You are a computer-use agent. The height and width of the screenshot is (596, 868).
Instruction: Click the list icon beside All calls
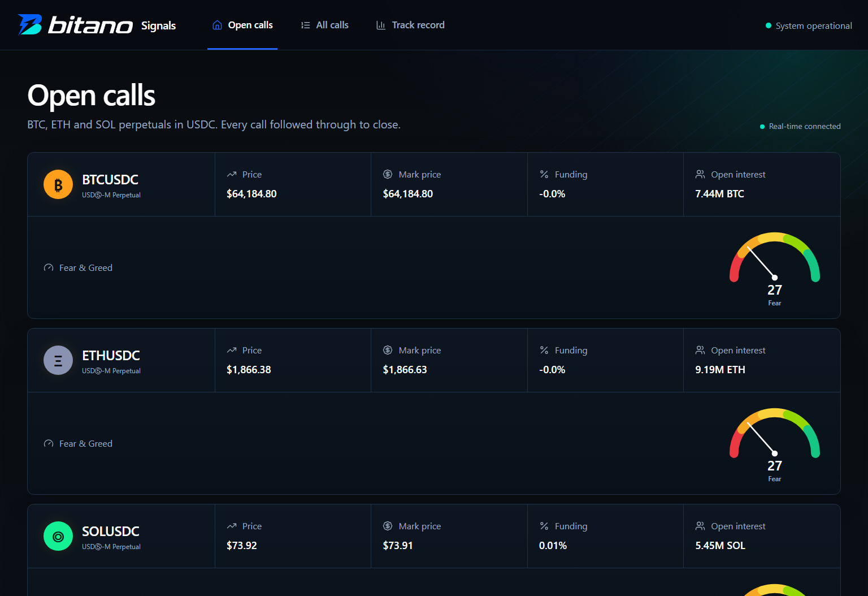click(306, 25)
